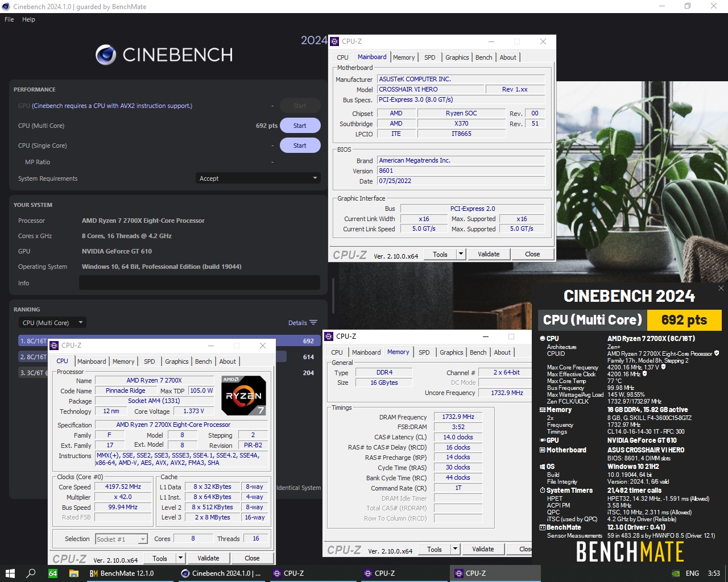728x582 pixels.
Task: Click the CPU chip icon in BenchMate panel
Action: [543, 339]
